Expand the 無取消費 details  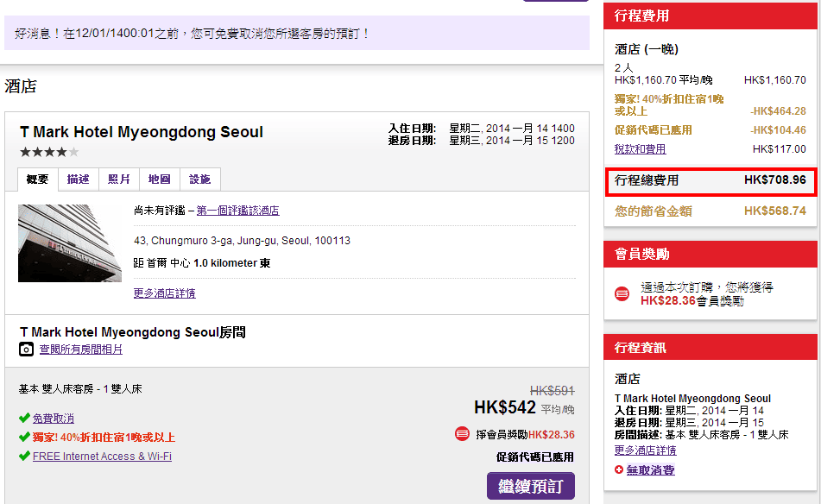click(x=650, y=470)
